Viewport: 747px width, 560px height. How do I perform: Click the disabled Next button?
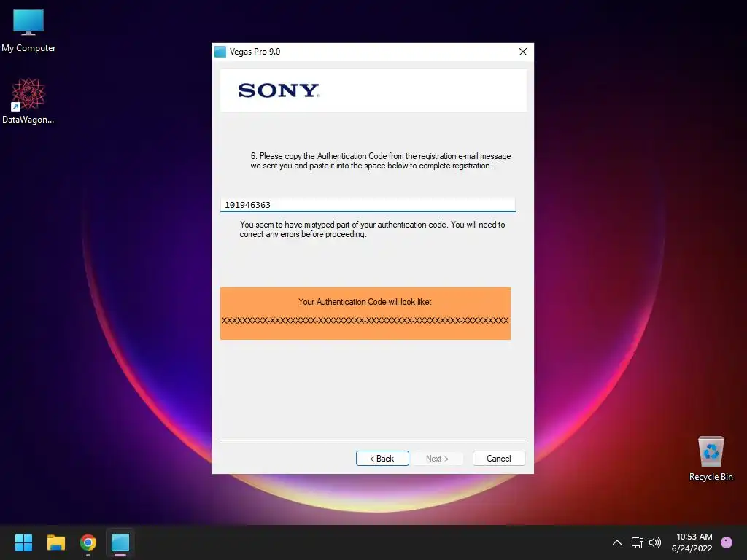point(438,458)
